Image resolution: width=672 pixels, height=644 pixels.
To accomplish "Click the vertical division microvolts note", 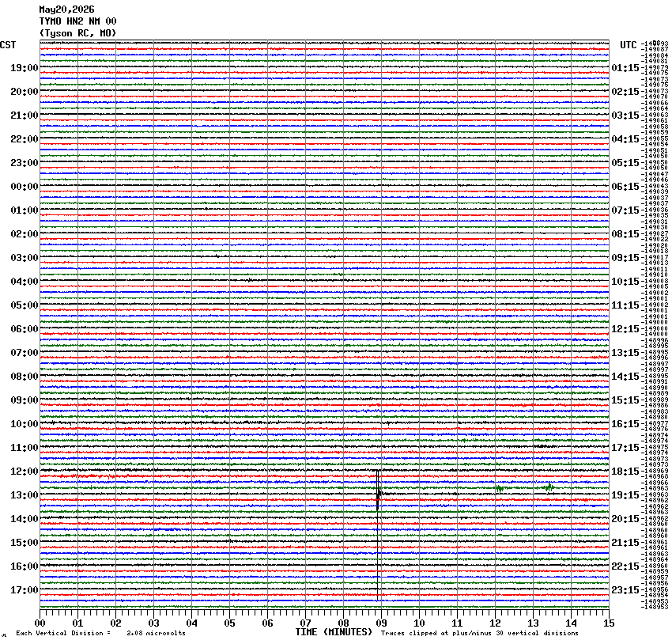I will (100, 633).
